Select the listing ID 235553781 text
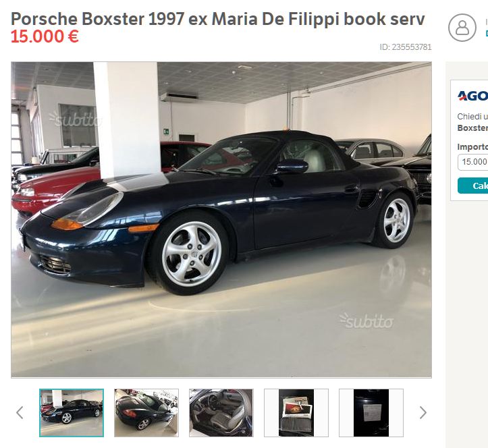The width and height of the screenshot is (488, 448). coord(406,47)
